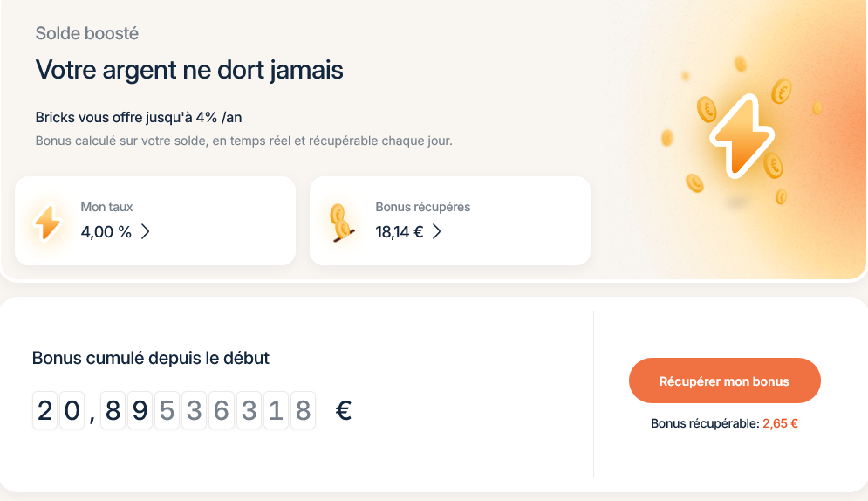Expand the Bonus récupérés chevron arrow

437,231
